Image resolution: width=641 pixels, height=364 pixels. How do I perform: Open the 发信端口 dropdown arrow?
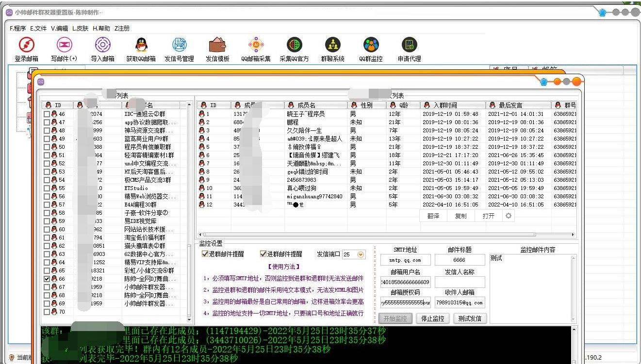(361, 254)
